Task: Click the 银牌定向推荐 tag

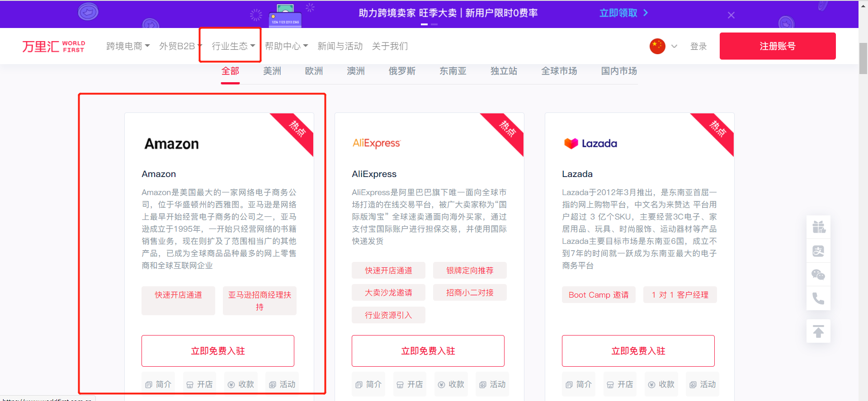Action: pos(470,270)
